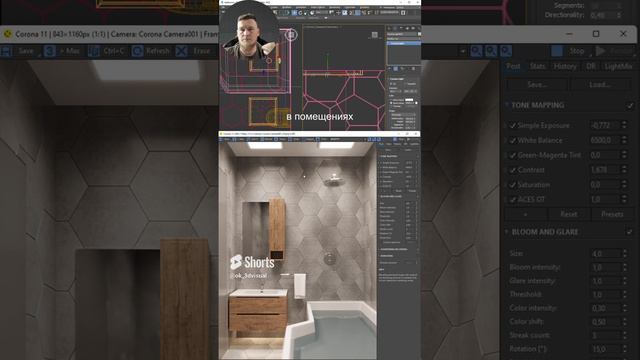Open the tone mapping Presets button
Image resolution: width=640 pixels, height=360 pixels.
pyautogui.click(x=612, y=214)
